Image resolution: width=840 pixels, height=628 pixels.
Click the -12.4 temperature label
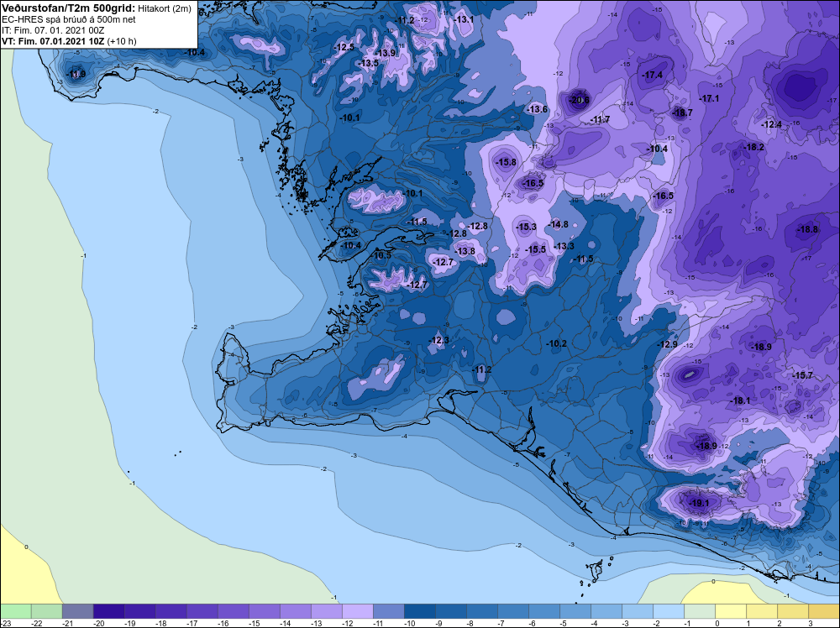pyautogui.click(x=771, y=125)
